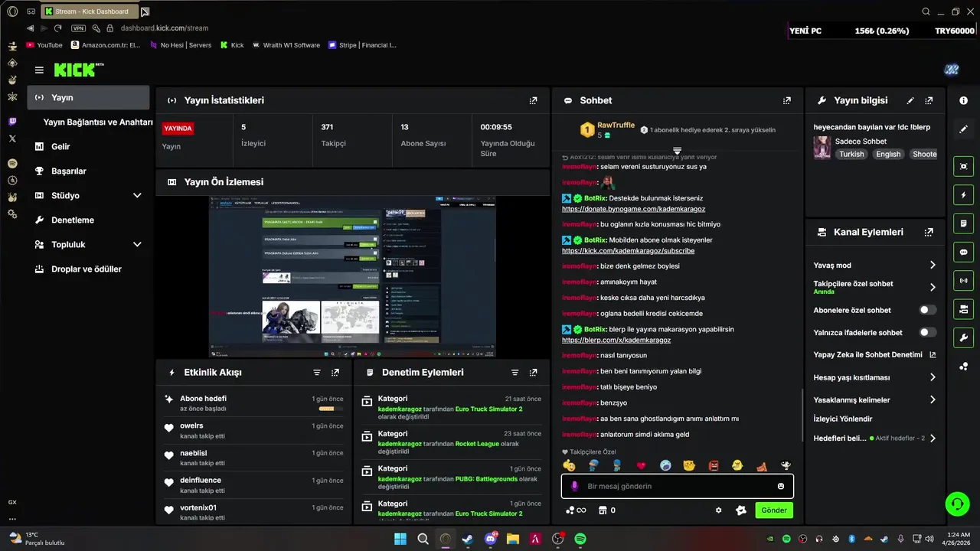Viewport: 980px width, 551px height.
Task: Edit stream info with pencil icon in Yayın bilgisi
Action: [x=910, y=100]
